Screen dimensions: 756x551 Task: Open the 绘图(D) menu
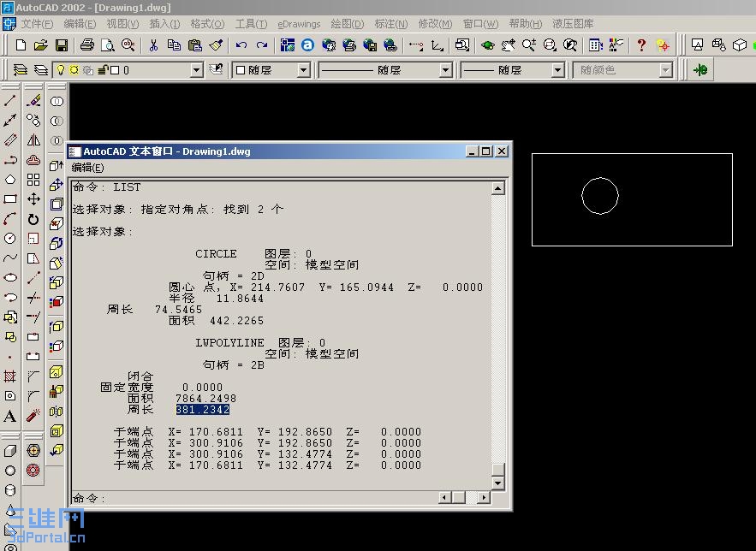point(348,24)
